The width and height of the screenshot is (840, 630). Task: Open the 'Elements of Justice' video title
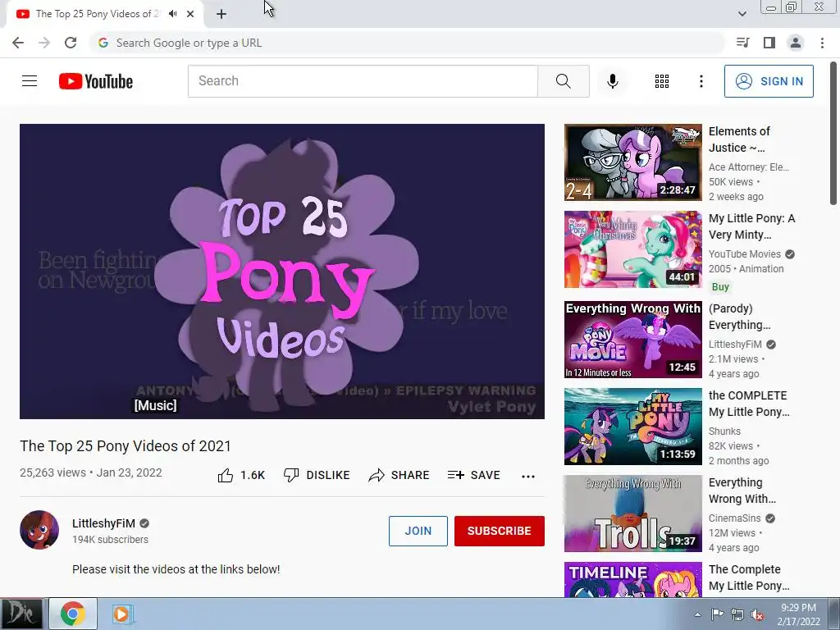coord(739,139)
